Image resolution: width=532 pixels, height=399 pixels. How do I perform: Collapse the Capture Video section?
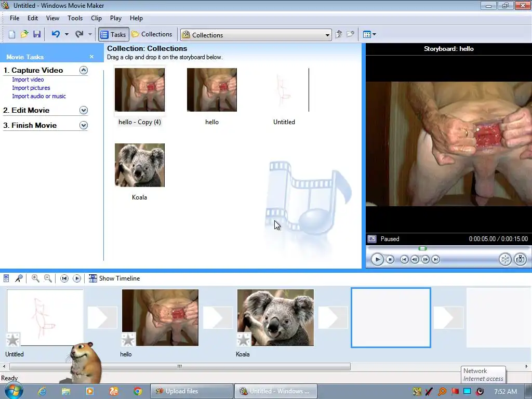coord(84,70)
